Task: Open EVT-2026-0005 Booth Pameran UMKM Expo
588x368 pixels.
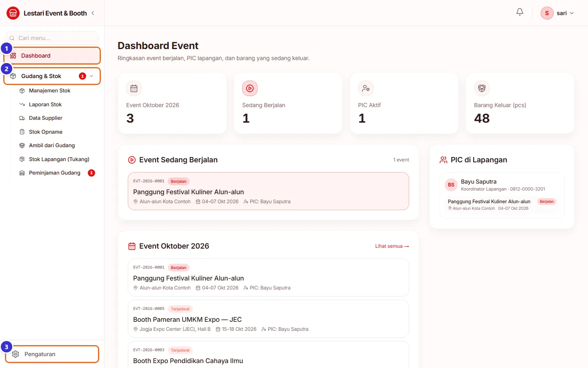Action: [x=268, y=319]
